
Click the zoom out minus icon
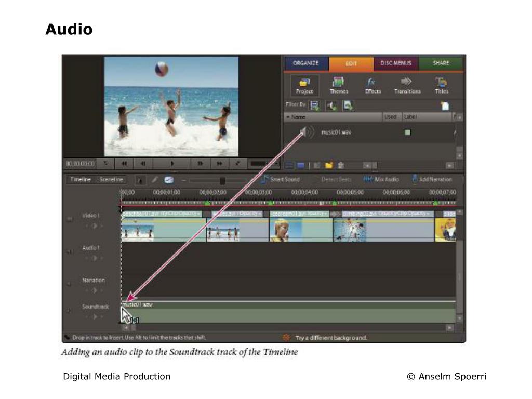click(183, 180)
